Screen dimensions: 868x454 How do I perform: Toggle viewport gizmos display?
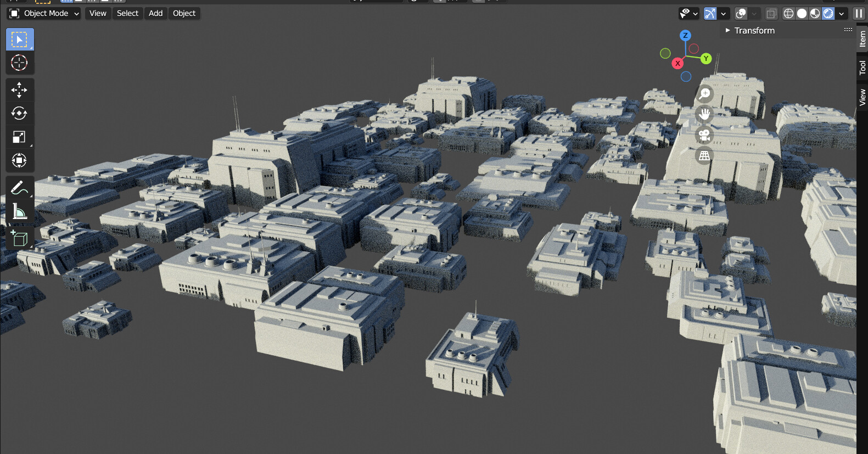710,13
